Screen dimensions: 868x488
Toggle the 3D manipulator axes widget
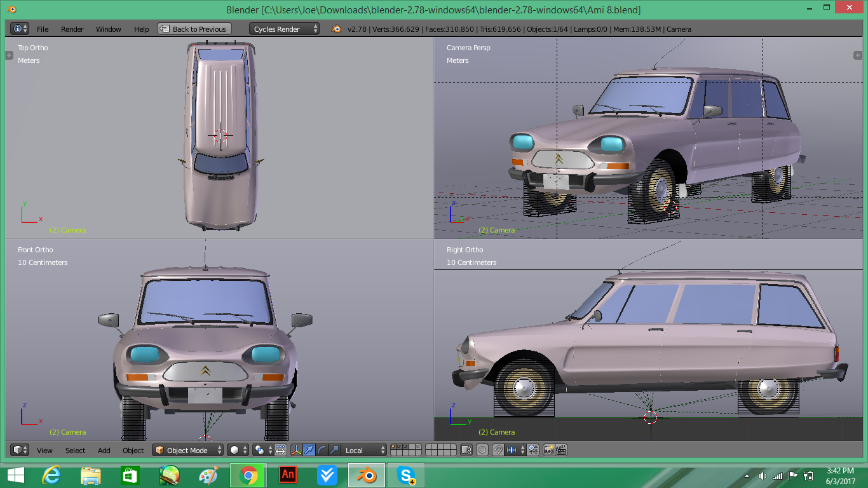(297, 450)
